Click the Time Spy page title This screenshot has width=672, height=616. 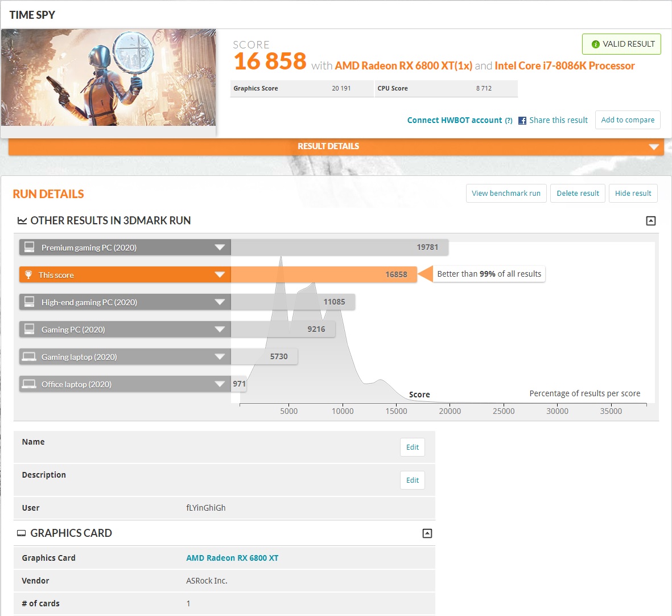[32, 15]
